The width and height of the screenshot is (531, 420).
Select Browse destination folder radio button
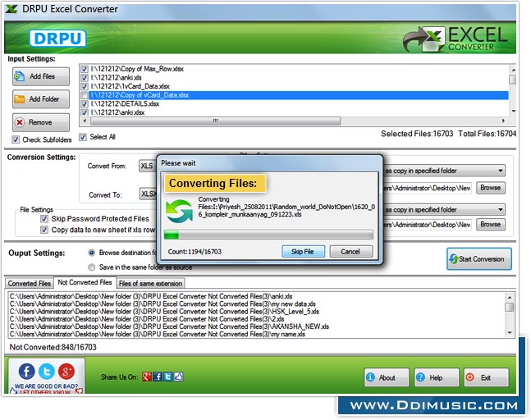91,253
